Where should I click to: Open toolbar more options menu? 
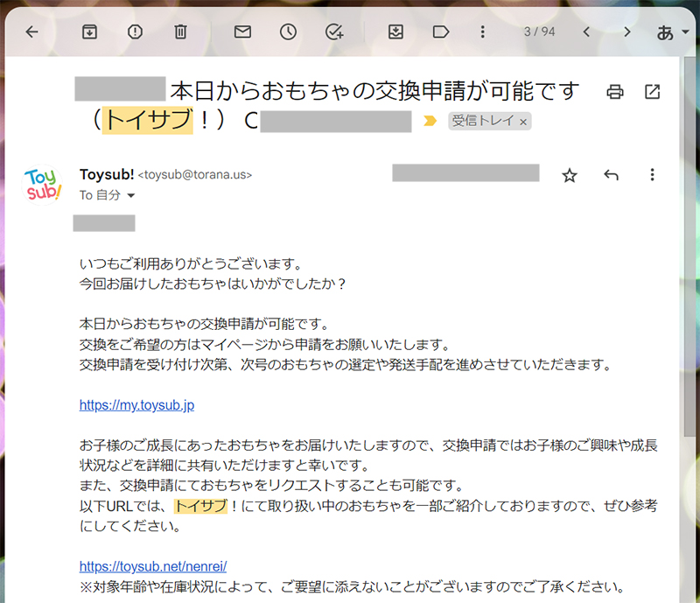[483, 32]
